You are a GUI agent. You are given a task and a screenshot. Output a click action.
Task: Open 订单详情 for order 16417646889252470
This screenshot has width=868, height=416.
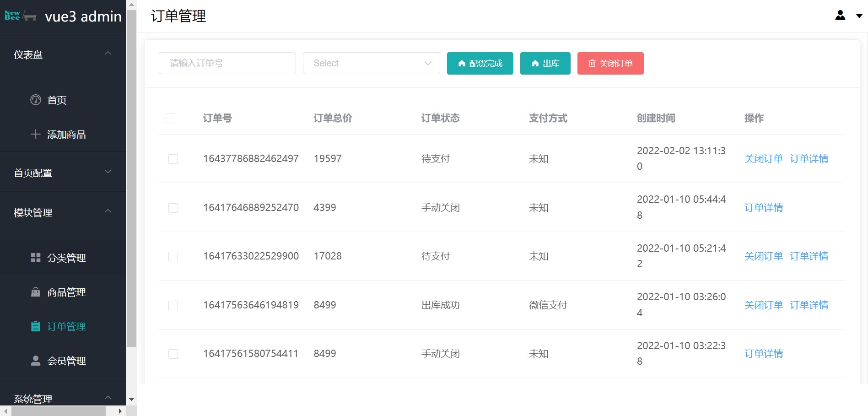click(763, 207)
